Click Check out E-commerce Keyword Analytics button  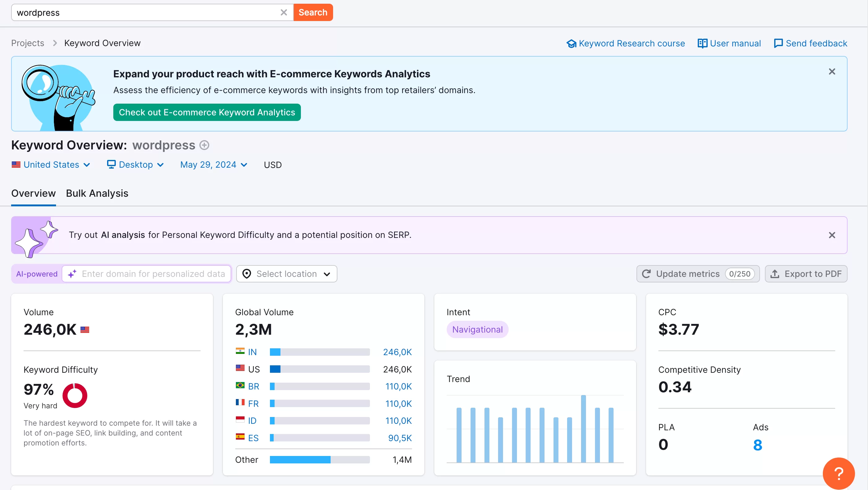(x=206, y=112)
